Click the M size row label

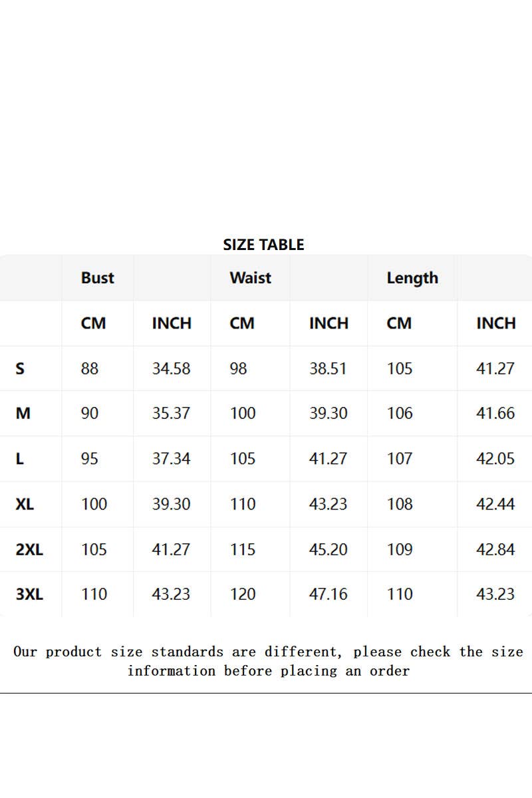[23, 414]
